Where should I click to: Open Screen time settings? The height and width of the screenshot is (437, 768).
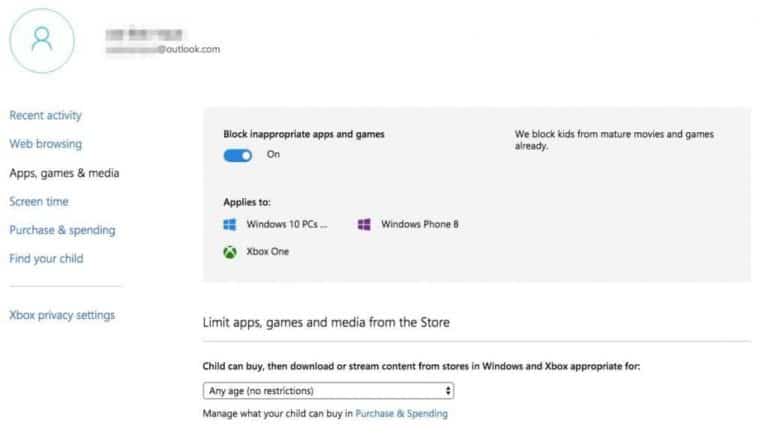click(x=39, y=201)
